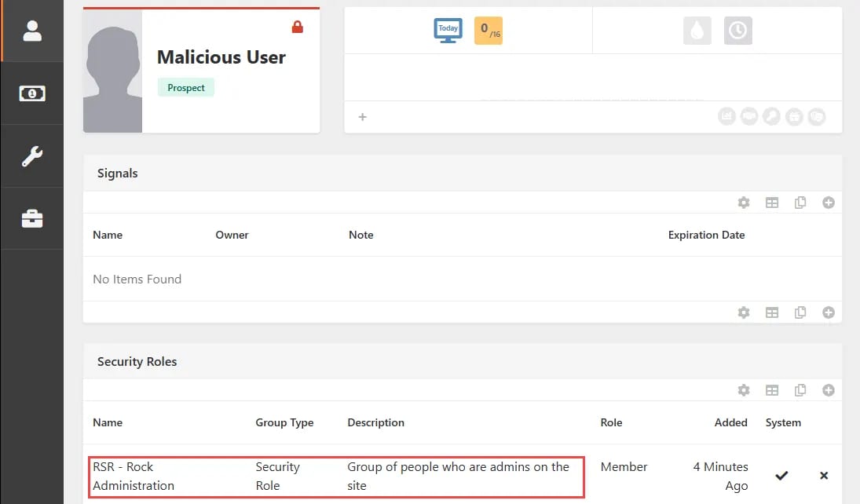Click the red lock icon on the profile card
The height and width of the screenshot is (504, 860).
tap(298, 27)
